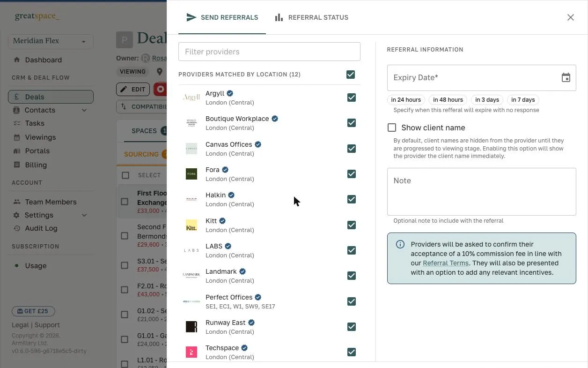Uncheck the Canvas Offices checkbox

(352, 149)
